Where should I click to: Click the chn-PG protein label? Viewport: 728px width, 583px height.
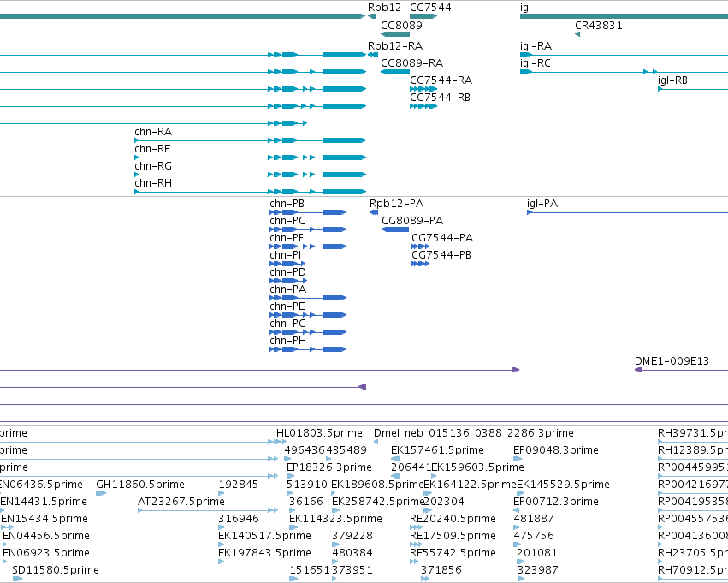point(287,324)
